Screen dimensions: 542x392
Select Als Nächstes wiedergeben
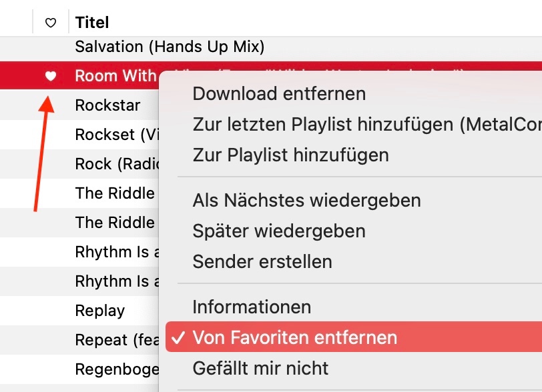coord(306,200)
